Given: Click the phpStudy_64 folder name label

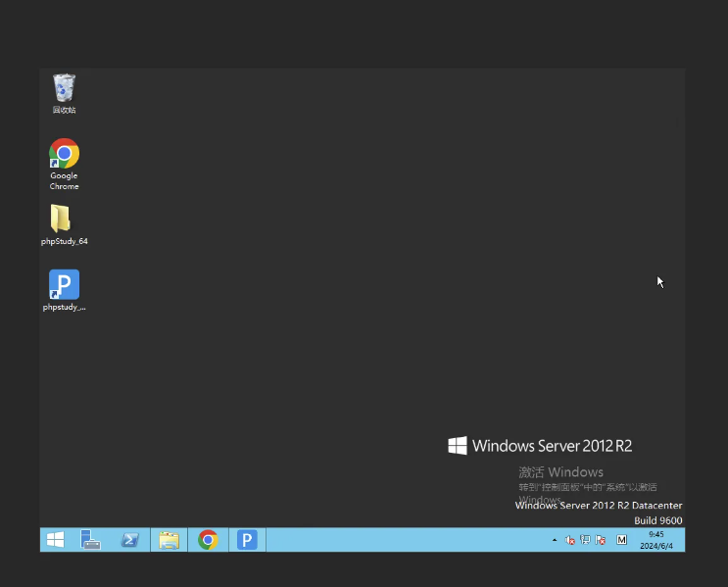Looking at the screenshot, I should (x=65, y=241).
